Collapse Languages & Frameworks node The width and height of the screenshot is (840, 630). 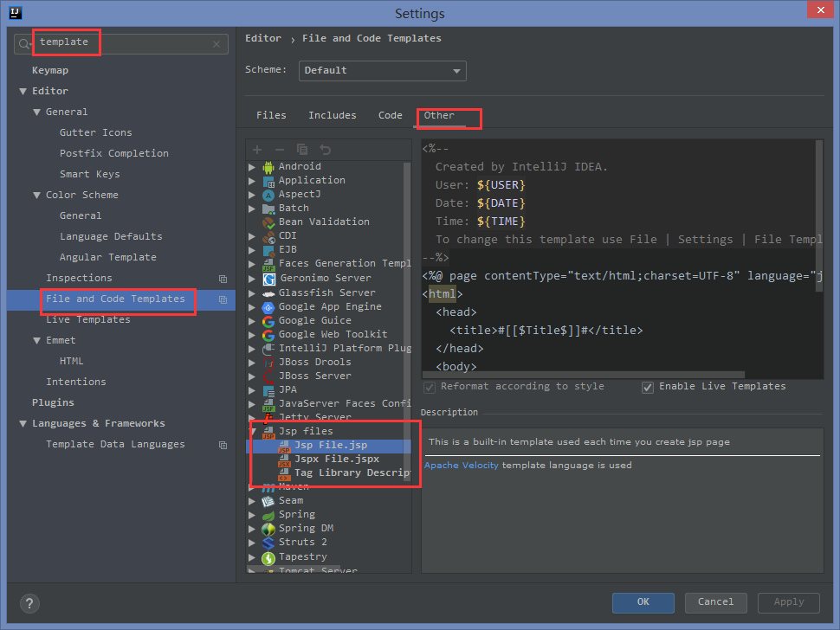click(23, 424)
